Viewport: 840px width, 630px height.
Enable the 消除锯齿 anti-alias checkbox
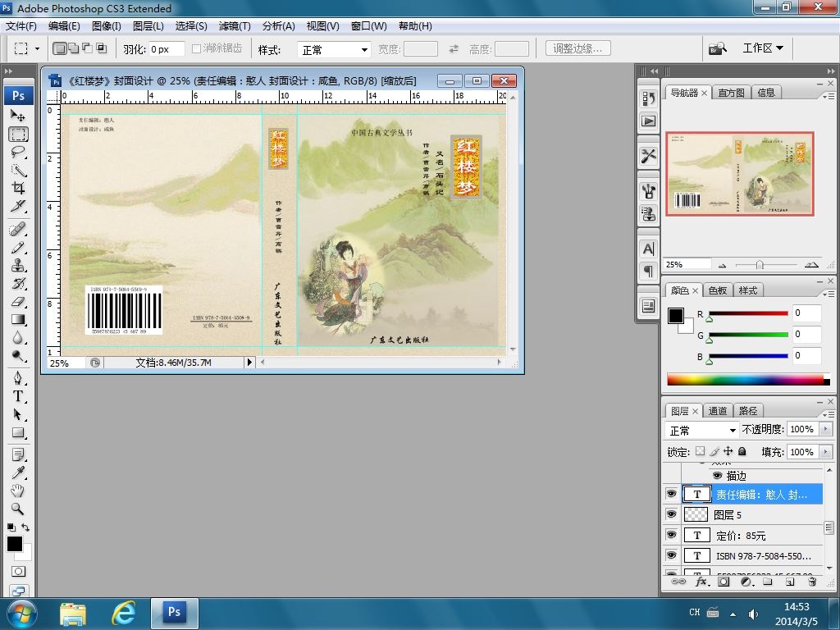pyautogui.click(x=196, y=48)
